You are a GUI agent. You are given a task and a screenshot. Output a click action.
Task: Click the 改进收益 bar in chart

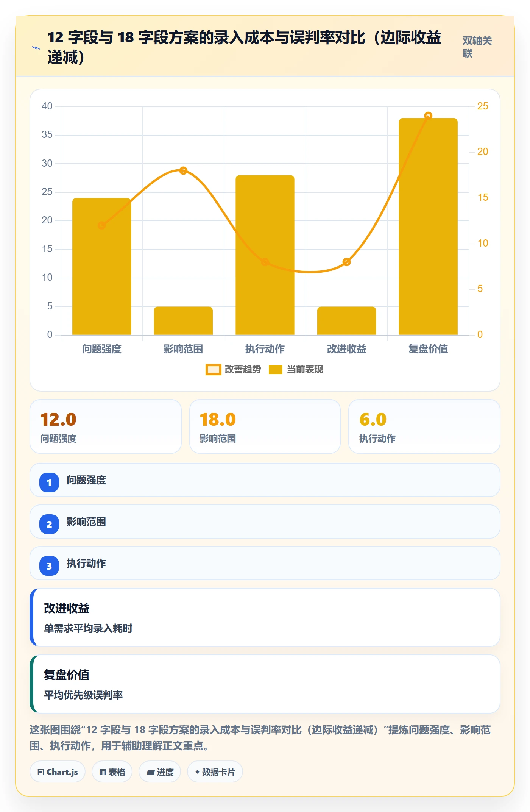(x=346, y=320)
